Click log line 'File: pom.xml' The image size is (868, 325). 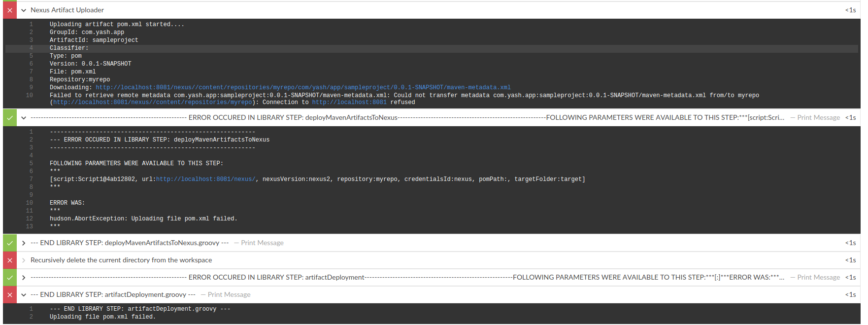[72, 72]
